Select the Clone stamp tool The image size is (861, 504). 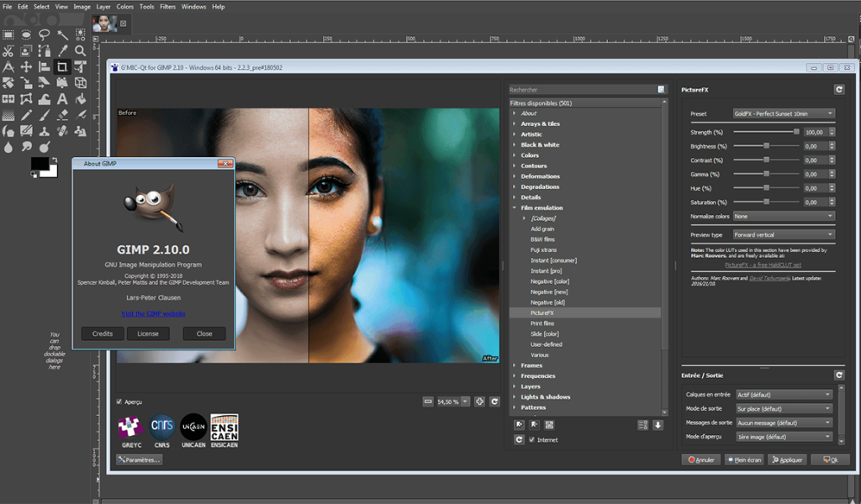click(44, 131)
